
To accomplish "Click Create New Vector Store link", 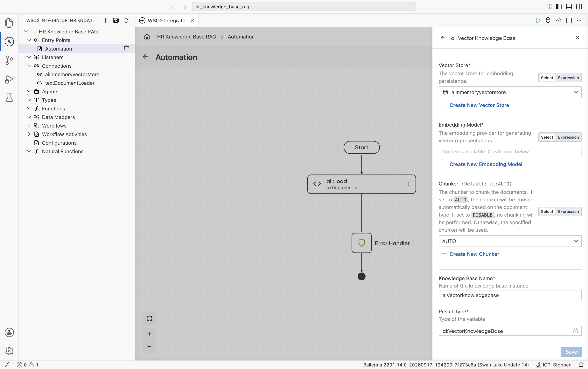I will (x=475, y=105).
